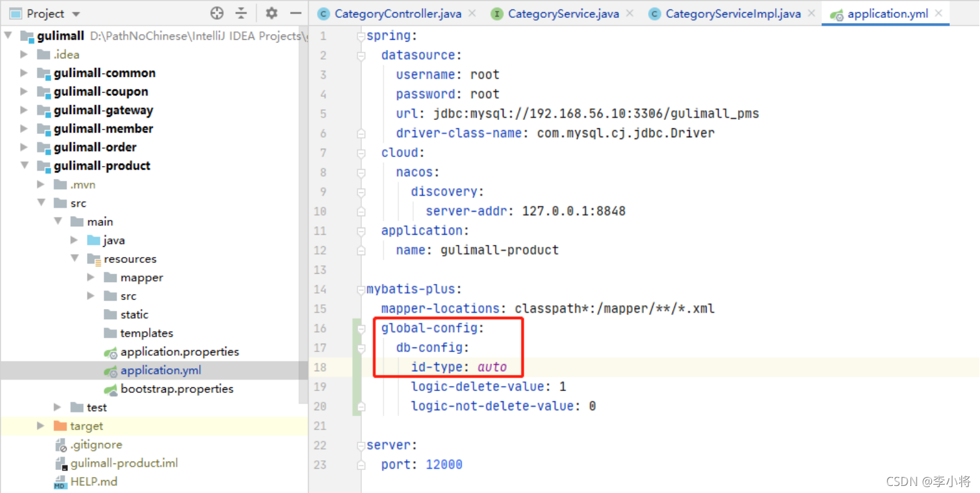Screen dimensions: 980x493
Task: Expand the .idea folder
Action: [x=24, y=54]
